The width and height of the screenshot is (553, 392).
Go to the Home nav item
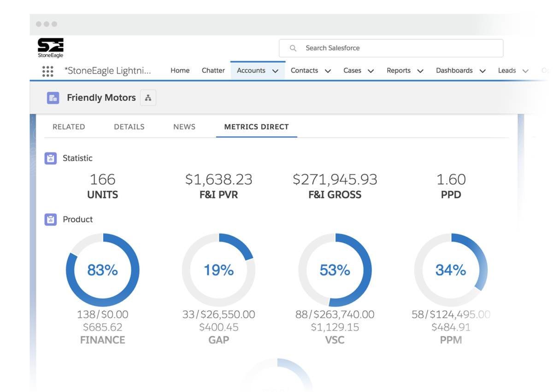(x=180, y=70)
